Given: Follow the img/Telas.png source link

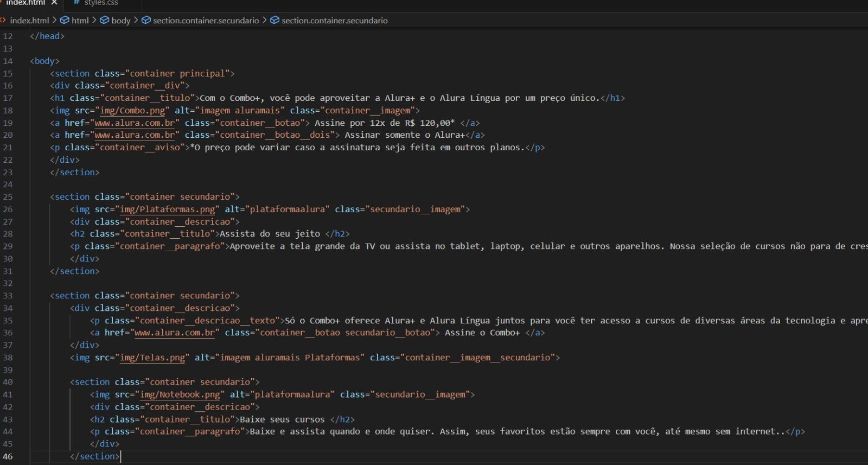Looking at the screenshot, I should (152, 358).
